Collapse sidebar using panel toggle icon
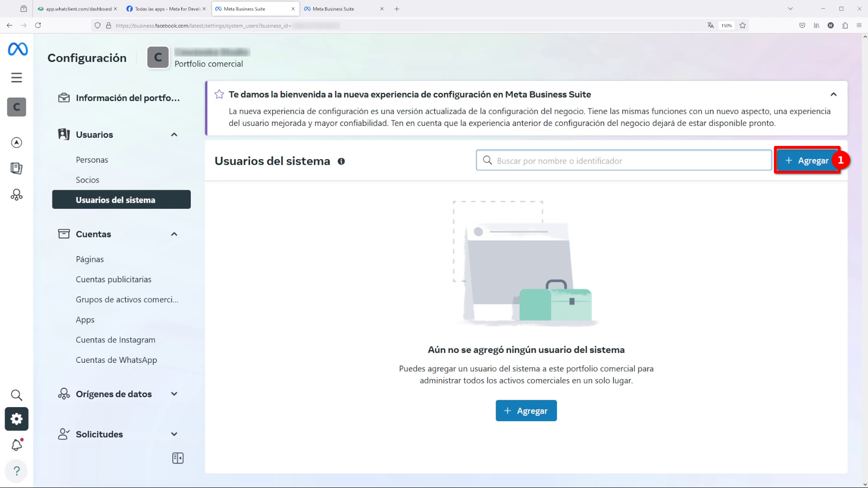This screenshot has height=488, width=868. pyautogui.click(x=178, y=458)
